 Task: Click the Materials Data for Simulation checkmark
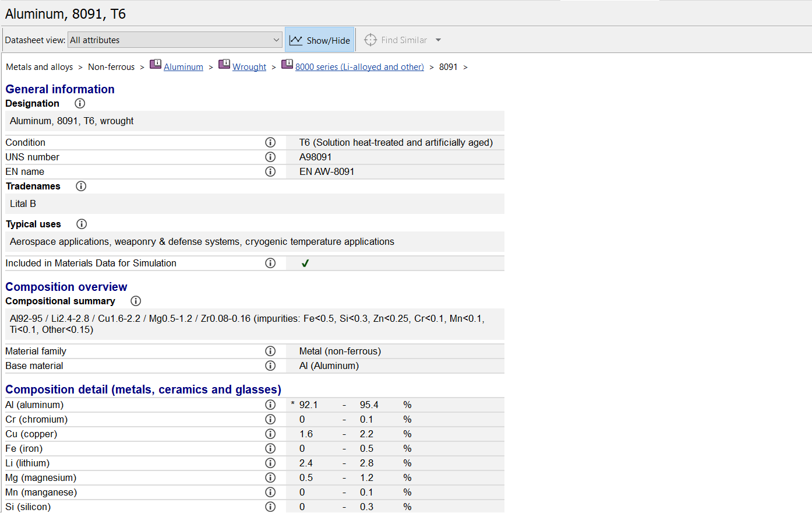pos(305,263)
